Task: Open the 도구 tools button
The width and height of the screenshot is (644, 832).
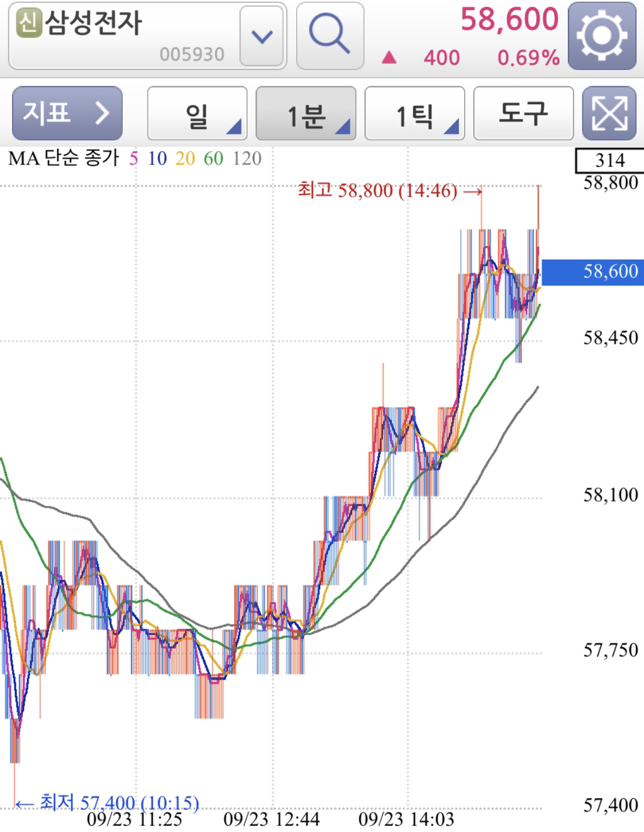Action: [x=523, y=113]
